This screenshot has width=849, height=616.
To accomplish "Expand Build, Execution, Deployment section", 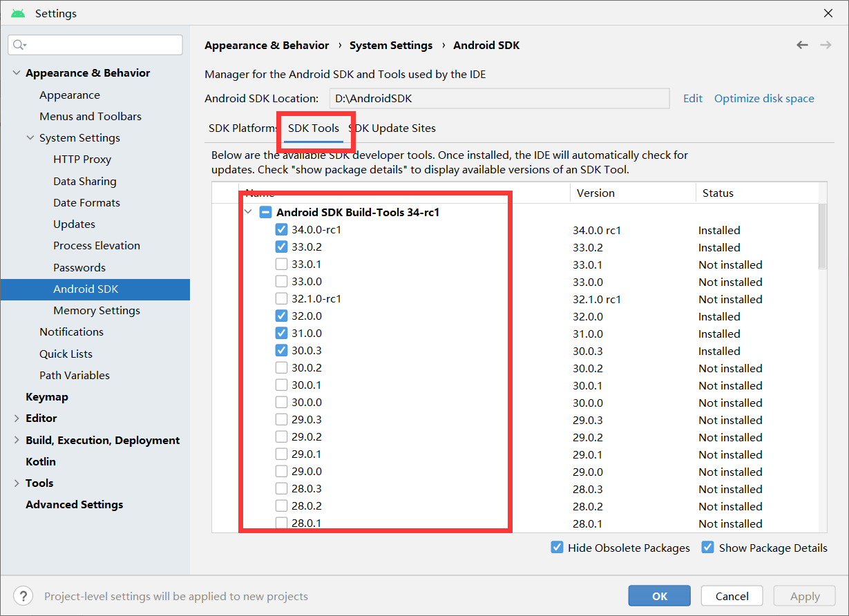I will tap(17, 441).
